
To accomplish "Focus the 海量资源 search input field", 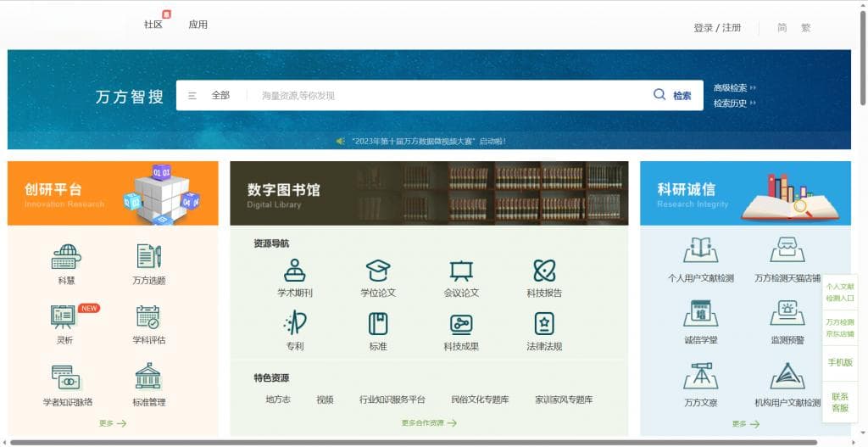I will point(448,95).
